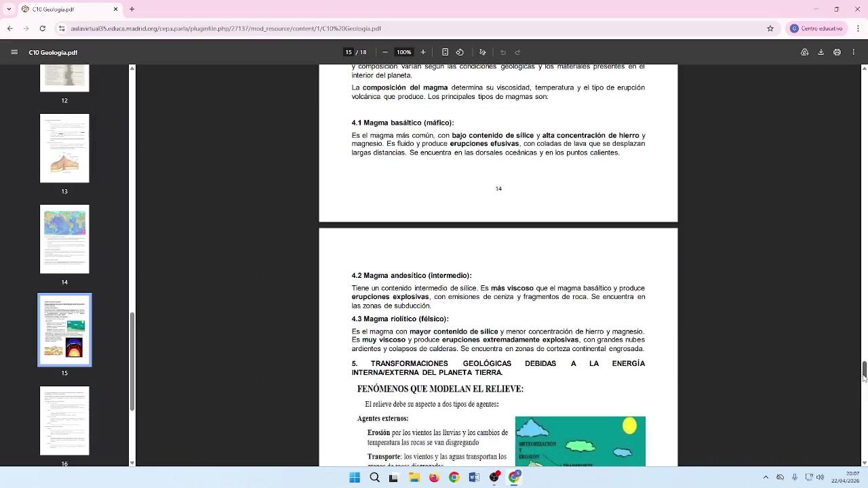Viewport: 868px width, 488px height.
Task: Save the PDF to Google Drive
Action: 805,52
